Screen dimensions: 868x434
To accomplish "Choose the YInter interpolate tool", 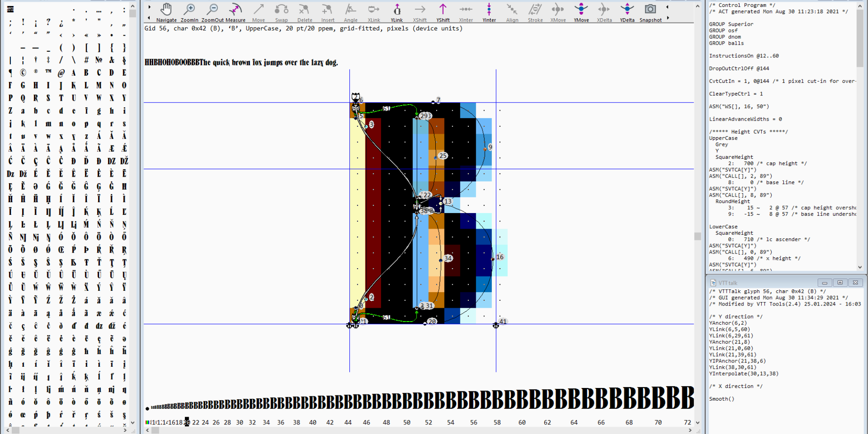I will coord(489,13).
